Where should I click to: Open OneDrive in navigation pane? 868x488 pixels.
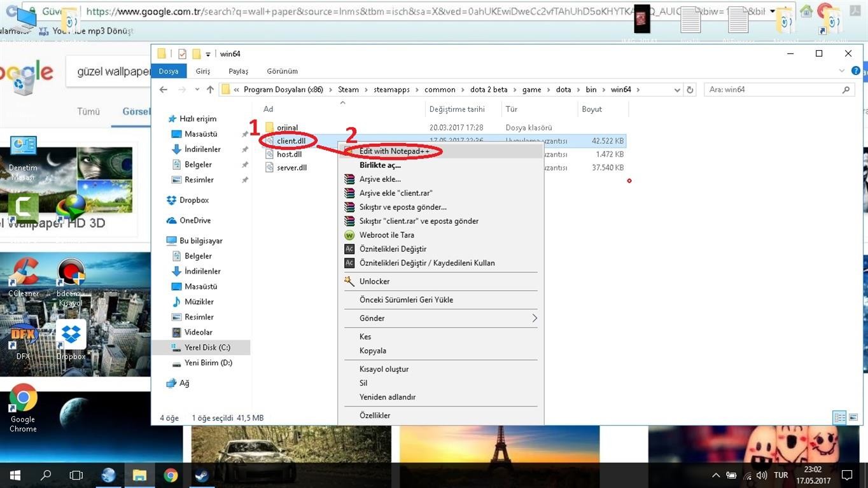point(195,220)
